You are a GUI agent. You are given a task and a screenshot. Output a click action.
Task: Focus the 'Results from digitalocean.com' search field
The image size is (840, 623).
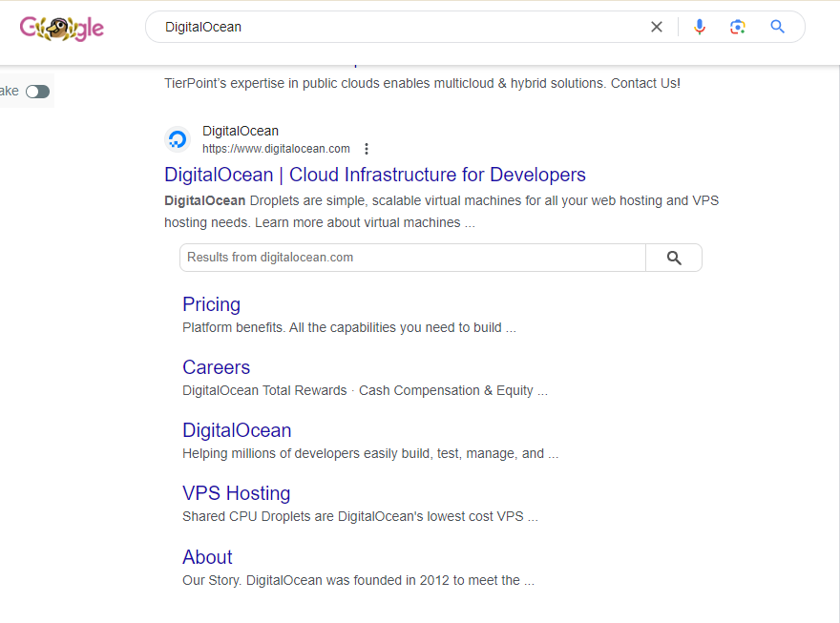(x=412, y=258)
